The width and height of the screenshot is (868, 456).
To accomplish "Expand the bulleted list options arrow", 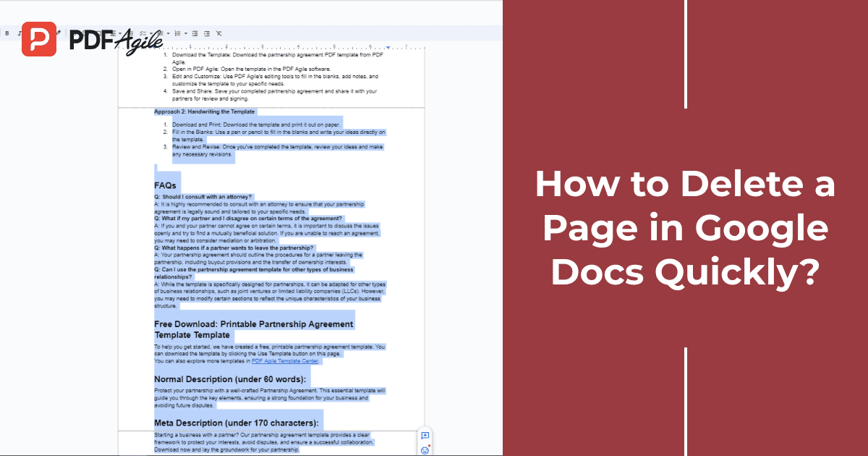I will pyautogui.click(x=169, y=33).
